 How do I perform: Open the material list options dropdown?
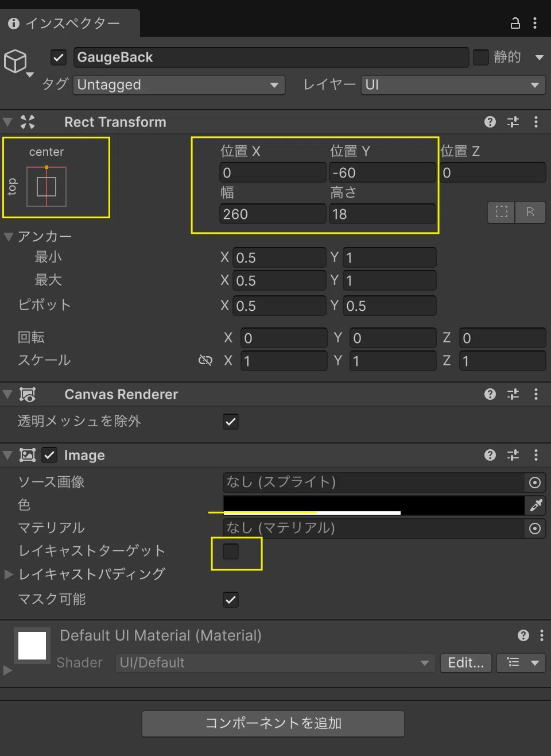[x=521, y=663]
